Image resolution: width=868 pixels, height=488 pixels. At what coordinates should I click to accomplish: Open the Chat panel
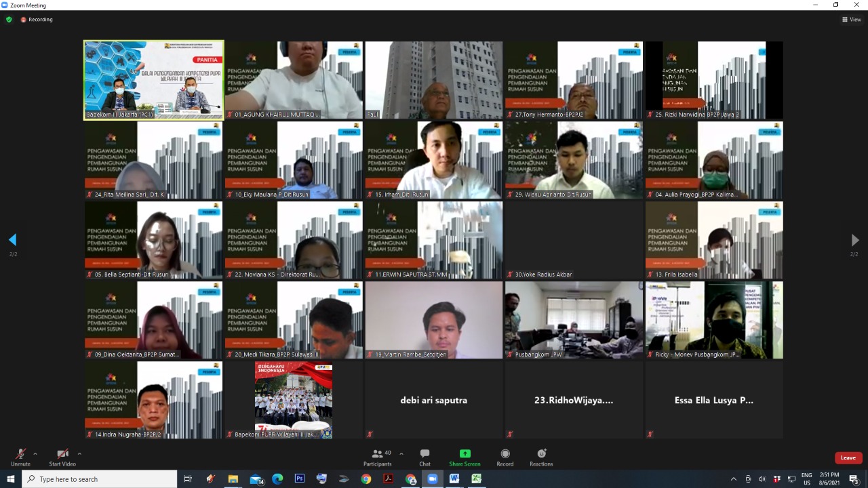pos(425,457)
